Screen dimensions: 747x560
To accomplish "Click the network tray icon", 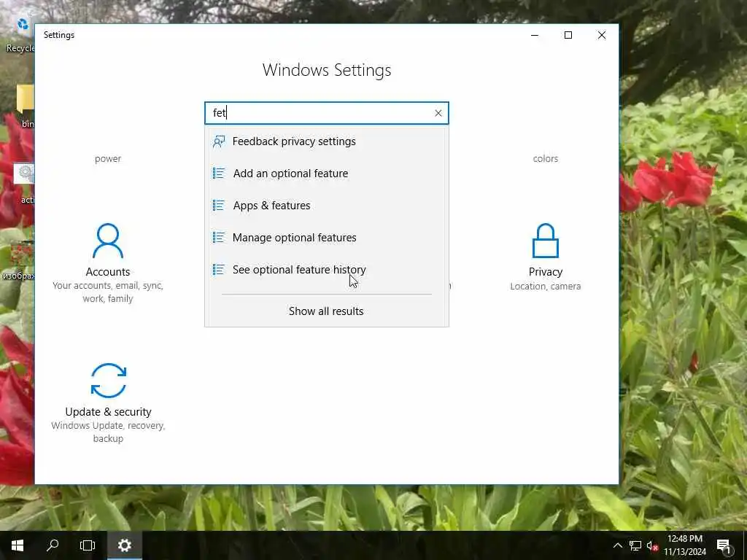I will [x=635, y=545].
